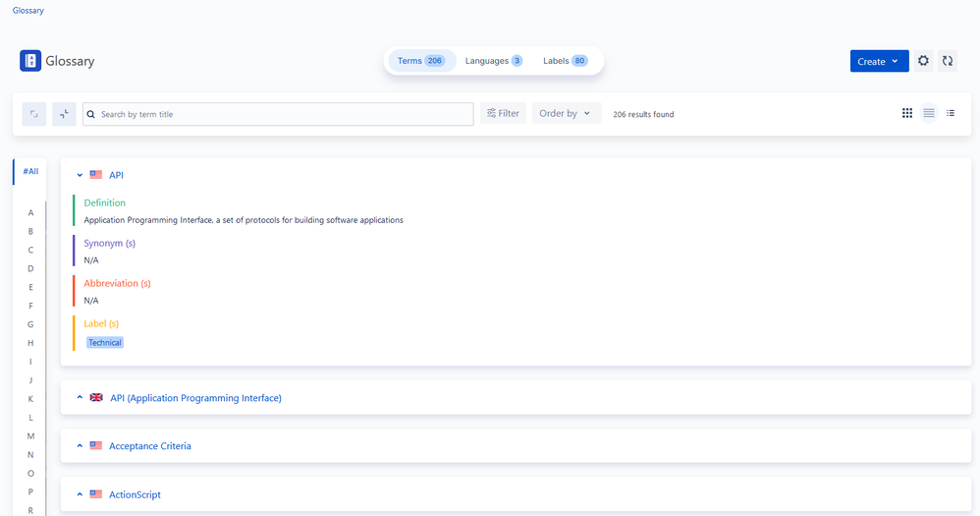This screenshot has height=516, width=980.
Task: Click the collapse all terms icon
Action: pyautogui.click(x=65, y=114)
